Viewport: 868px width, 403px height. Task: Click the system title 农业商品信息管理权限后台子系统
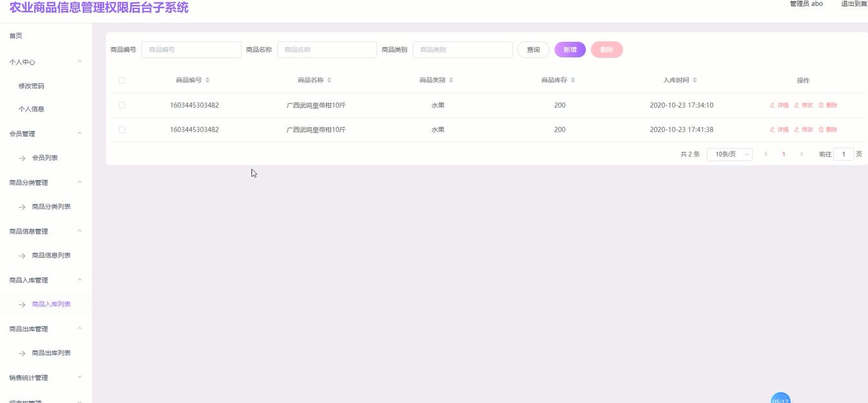[99, 8]
